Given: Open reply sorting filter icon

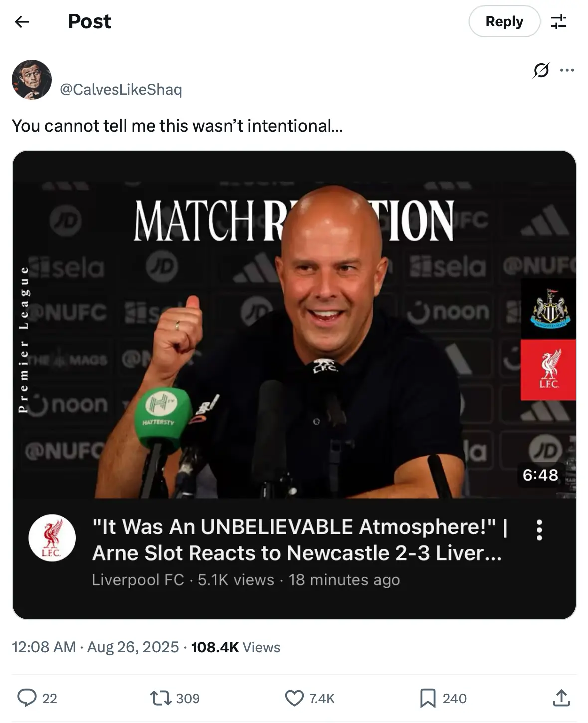Looking at the screenshot, I should [x=559, y=22].
